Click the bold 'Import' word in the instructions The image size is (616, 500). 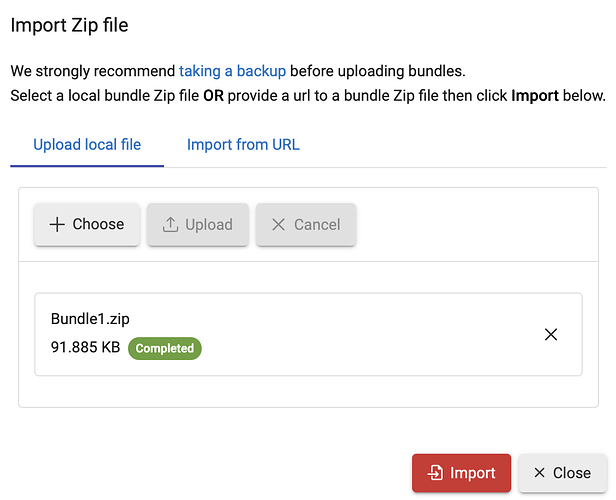pyautogui.click(x=536, y=96)
